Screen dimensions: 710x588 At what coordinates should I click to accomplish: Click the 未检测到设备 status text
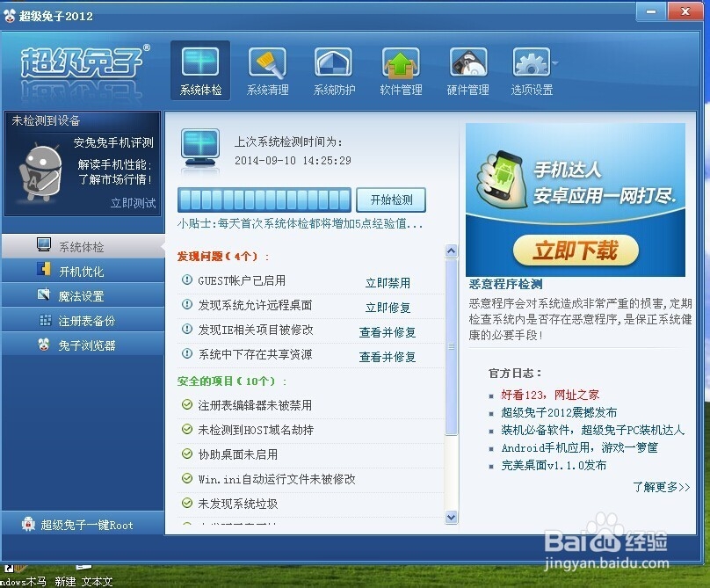point(46,120)
